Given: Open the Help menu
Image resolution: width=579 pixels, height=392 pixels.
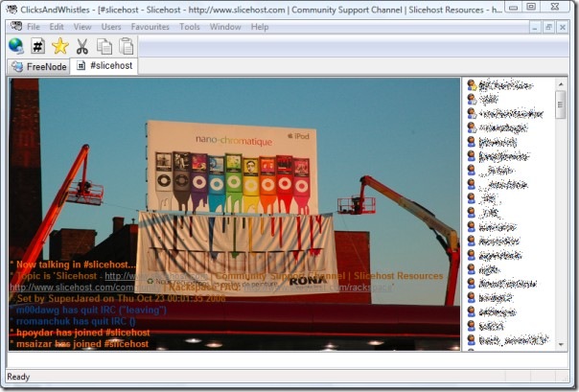Looking at the screenshot, I should click(260, 27).
